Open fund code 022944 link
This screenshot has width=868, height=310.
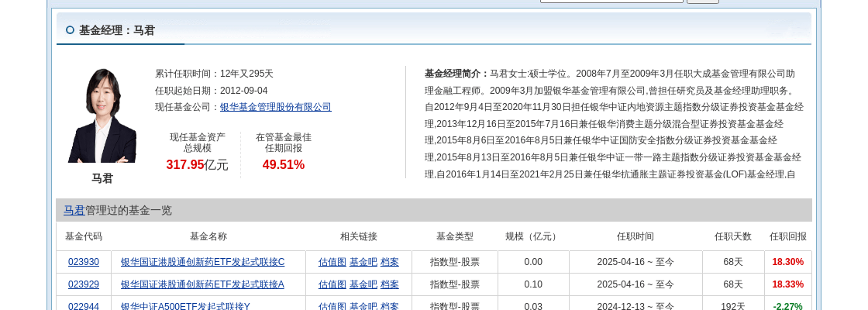84,305
